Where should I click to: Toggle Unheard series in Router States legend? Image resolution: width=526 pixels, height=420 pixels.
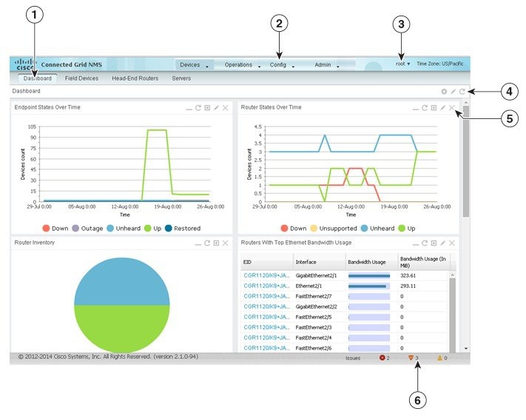tap(377, 228)
